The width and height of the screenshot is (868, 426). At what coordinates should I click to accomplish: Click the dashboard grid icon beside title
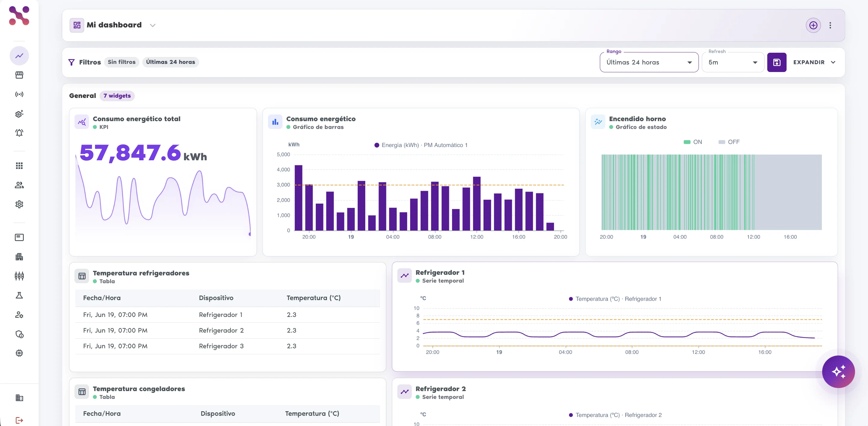point(77,25)
